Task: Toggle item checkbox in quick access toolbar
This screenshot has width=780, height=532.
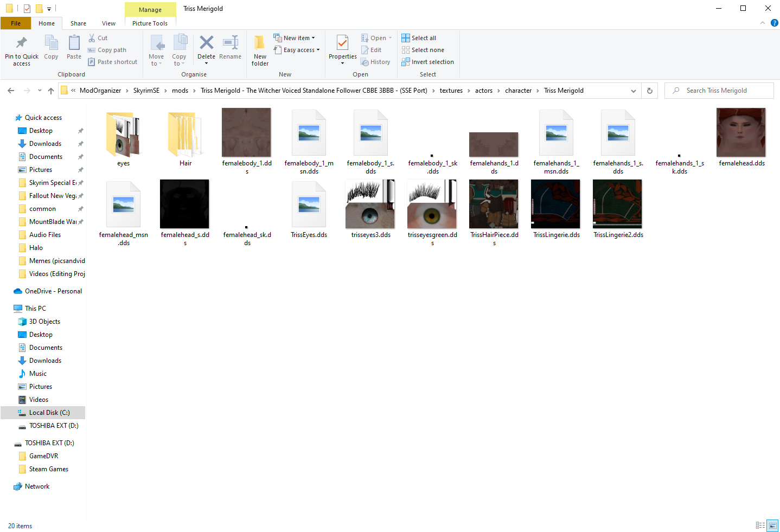Action: click(x=27, y=9)
